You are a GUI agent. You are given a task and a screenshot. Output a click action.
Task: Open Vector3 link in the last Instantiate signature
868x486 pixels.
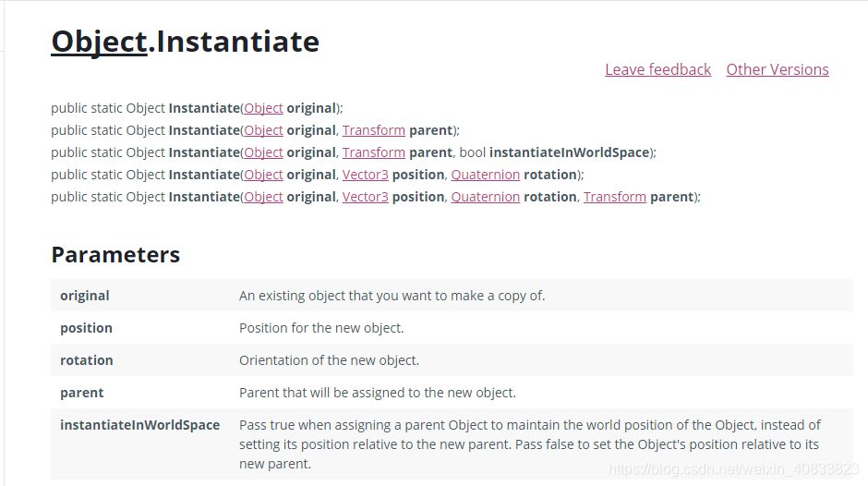(366, 197)
